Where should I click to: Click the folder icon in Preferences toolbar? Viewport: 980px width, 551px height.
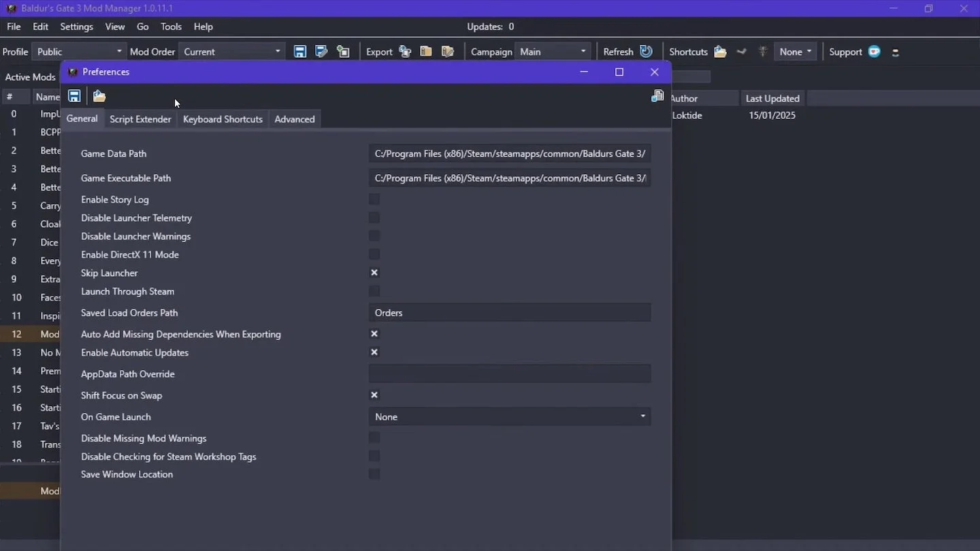coord(99,96)
